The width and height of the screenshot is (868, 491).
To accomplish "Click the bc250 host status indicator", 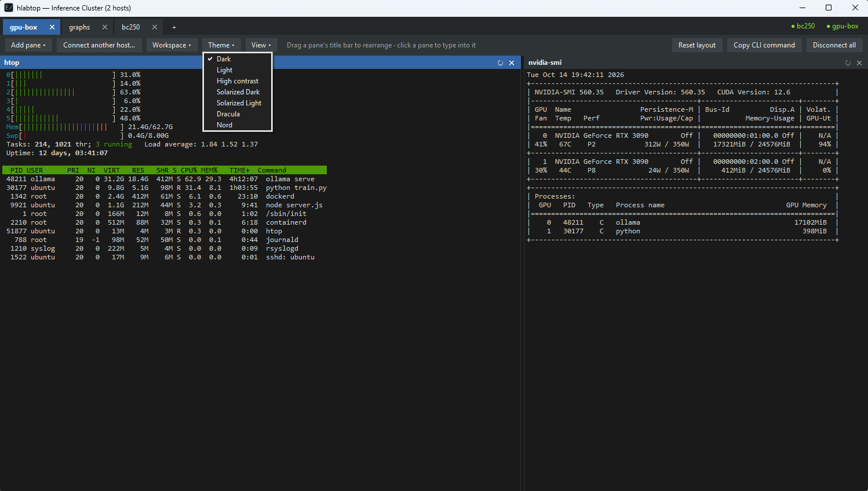I will pyautogui.click(x=803, y=26).
